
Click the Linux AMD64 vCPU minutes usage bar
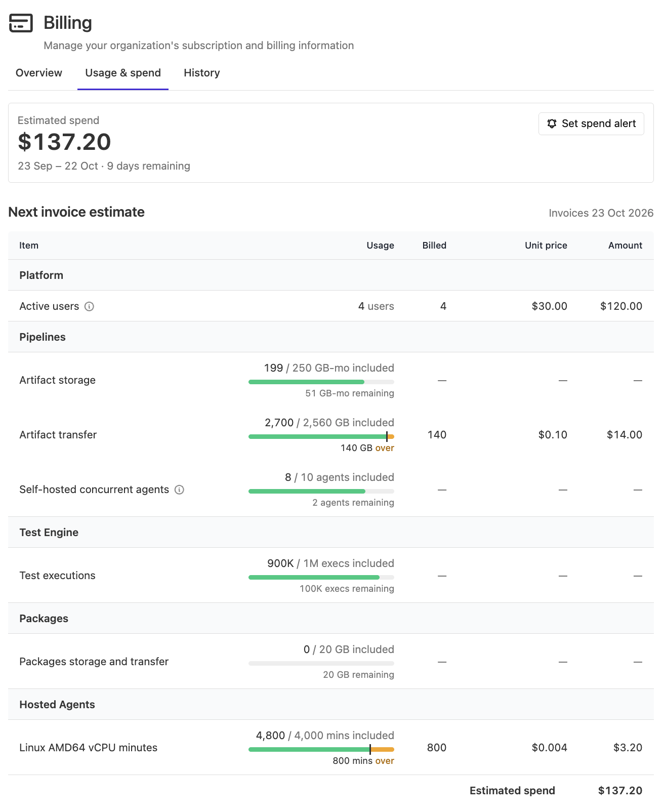pos(321,749)
